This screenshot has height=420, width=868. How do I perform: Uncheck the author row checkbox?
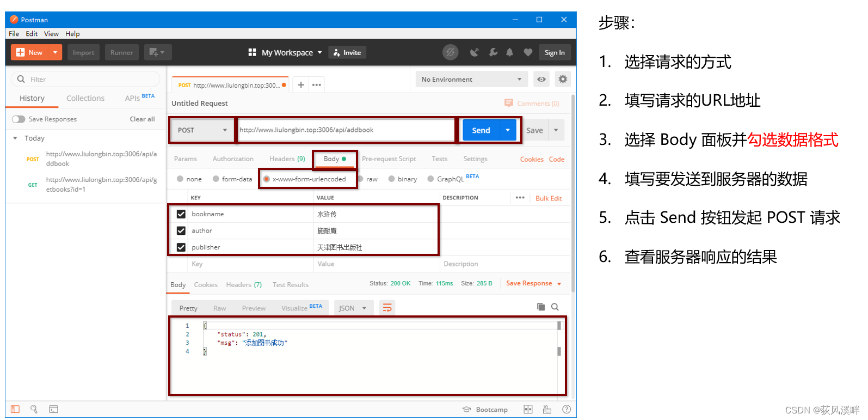coord(181,231)
